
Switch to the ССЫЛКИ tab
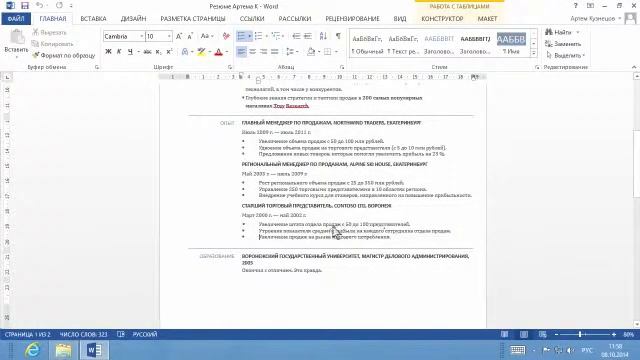(252, 19)
